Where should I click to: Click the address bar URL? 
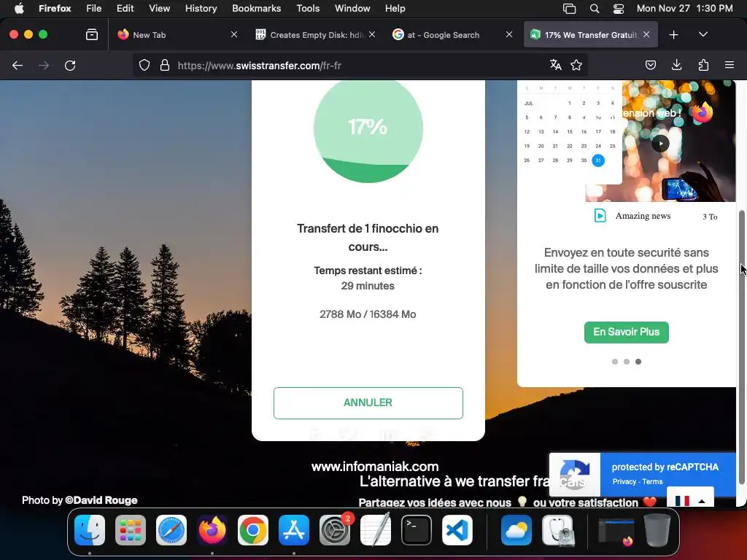[x=260, y=66]
